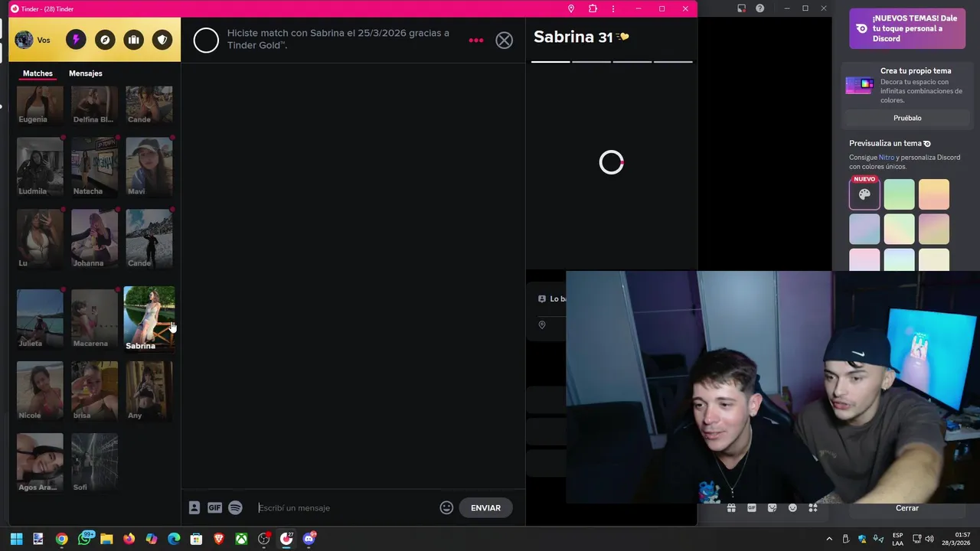
Task: Click the ENVIAR send button
Action: tap(485, 507)
